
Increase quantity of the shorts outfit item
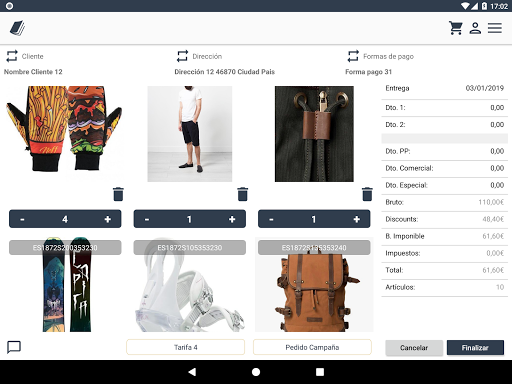(232, 219)
